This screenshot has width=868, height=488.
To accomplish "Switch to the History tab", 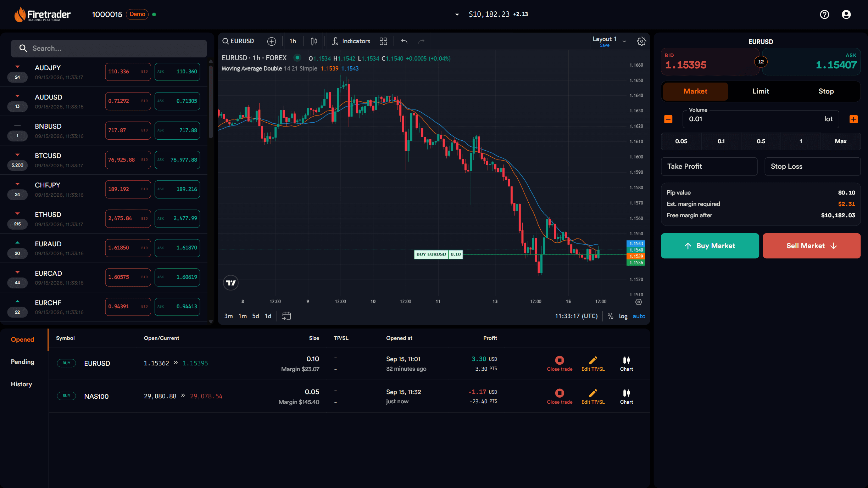I will click(x=21, y=384).
